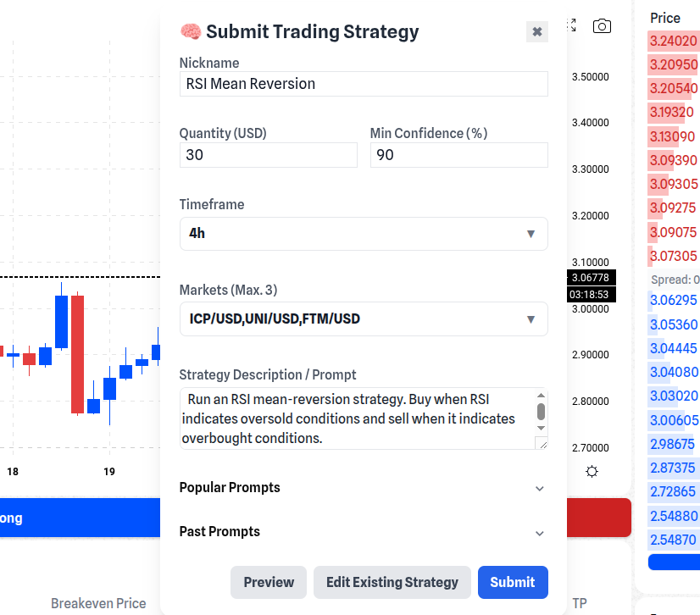700x615 pixels.
Task: Click the brain emoji in the dialog header
Action: (x=192, y=31)
